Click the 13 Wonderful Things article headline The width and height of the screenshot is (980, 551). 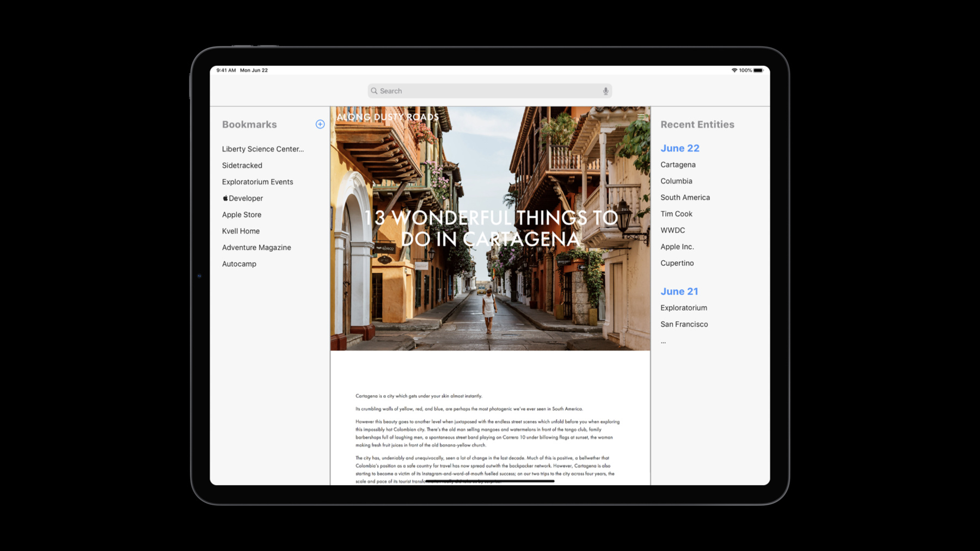pyautogui.click(x=491, y=228)
